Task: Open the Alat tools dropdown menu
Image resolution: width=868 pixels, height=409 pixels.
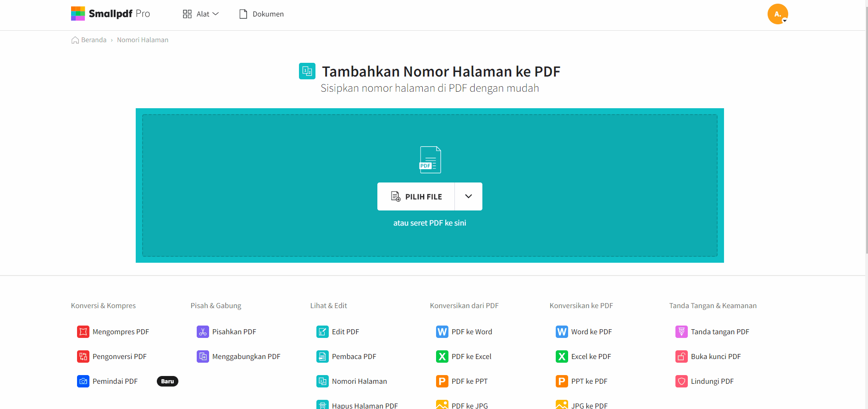Action: (x=201, y=14)
